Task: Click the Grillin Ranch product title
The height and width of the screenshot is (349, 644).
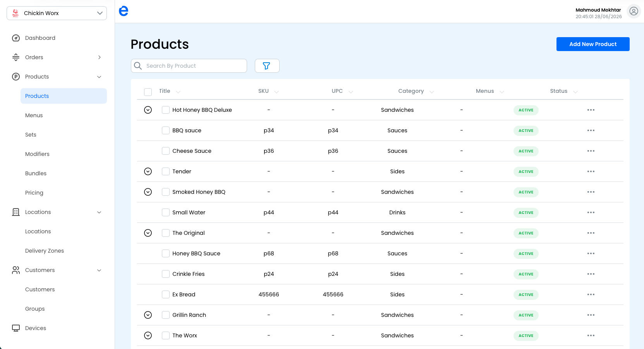Action: tap(189, 315)
